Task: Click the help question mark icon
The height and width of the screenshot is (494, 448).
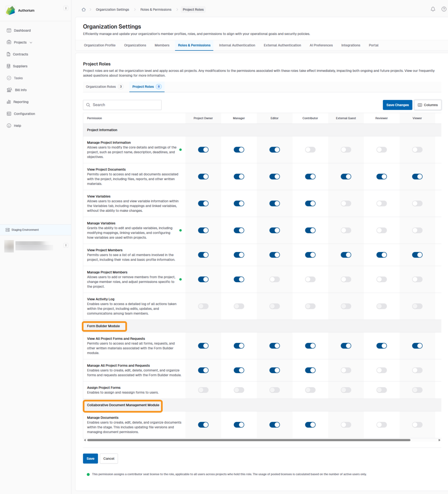Action: tap(444, 9)
